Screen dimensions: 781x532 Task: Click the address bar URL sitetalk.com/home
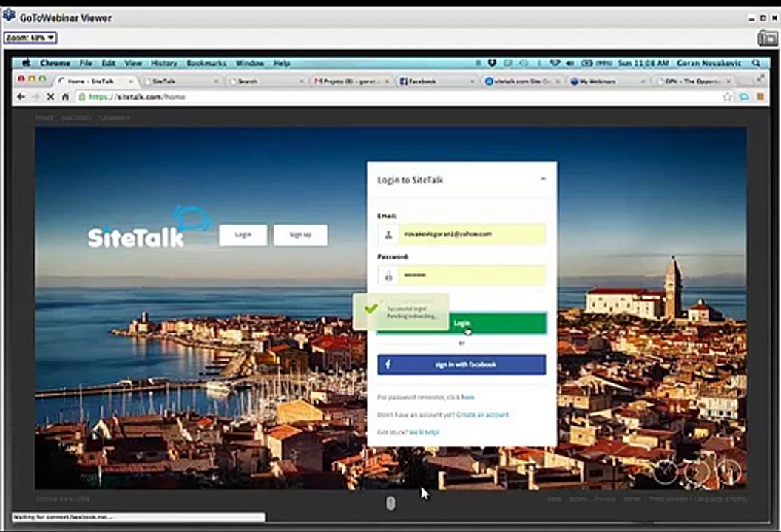[137, 97]
